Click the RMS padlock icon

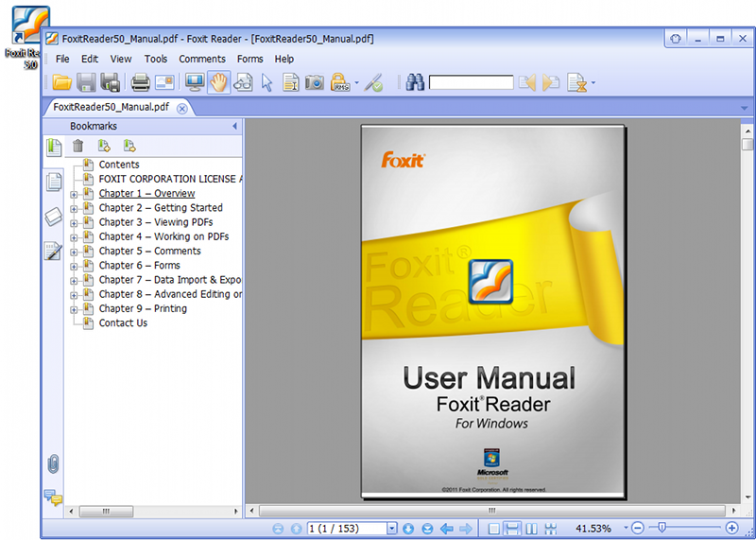[x=340, y=82]
